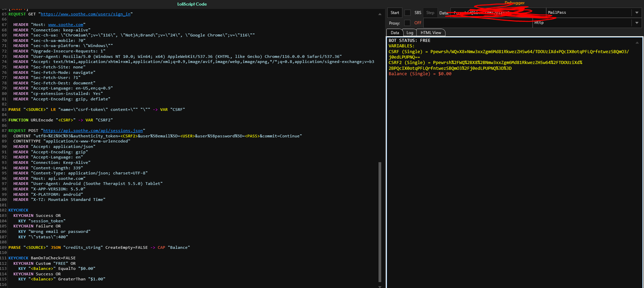Click the KEY "Wrong email or password" line
This screenshot has height=288, width=644.
(x=54, y=231)
